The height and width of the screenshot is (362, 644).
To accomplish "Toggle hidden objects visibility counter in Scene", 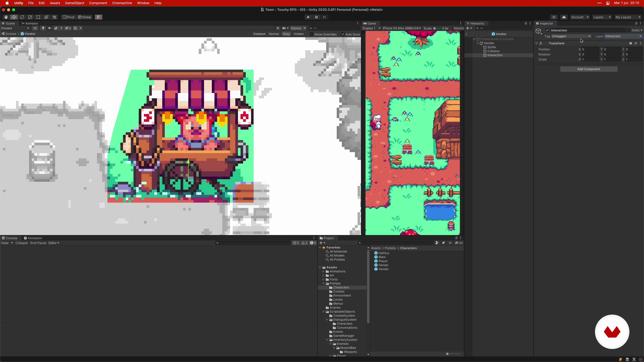I will click(x=68, y=28).
